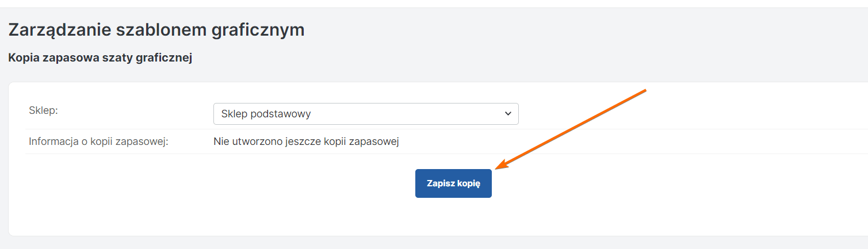Click the Zapisz kopię button

[x=453, y=183]
